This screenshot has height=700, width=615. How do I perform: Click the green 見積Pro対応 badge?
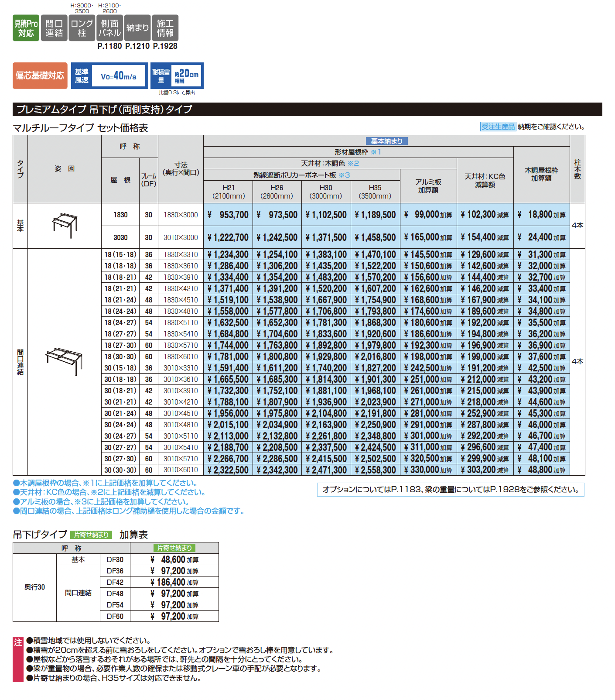(x=26, y=28)
